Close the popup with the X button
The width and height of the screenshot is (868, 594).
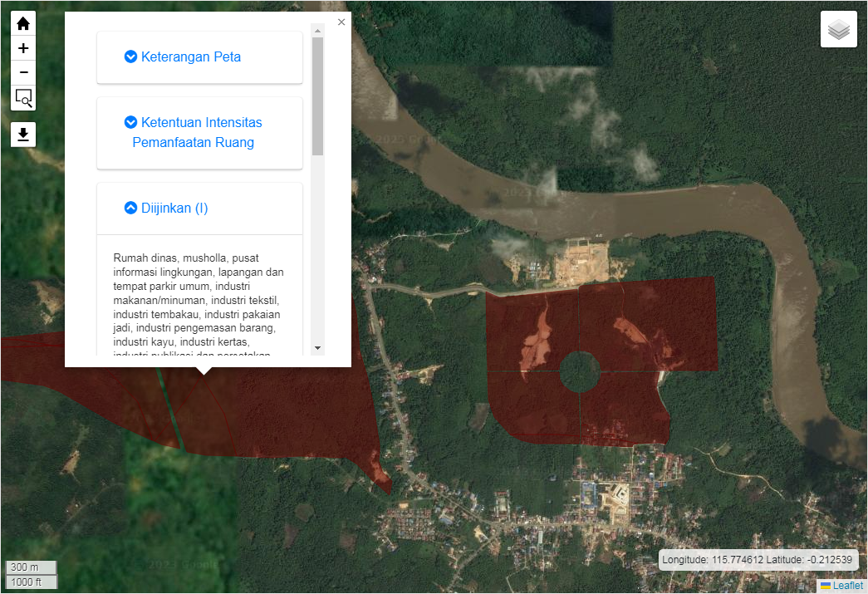tap(341, 22)
